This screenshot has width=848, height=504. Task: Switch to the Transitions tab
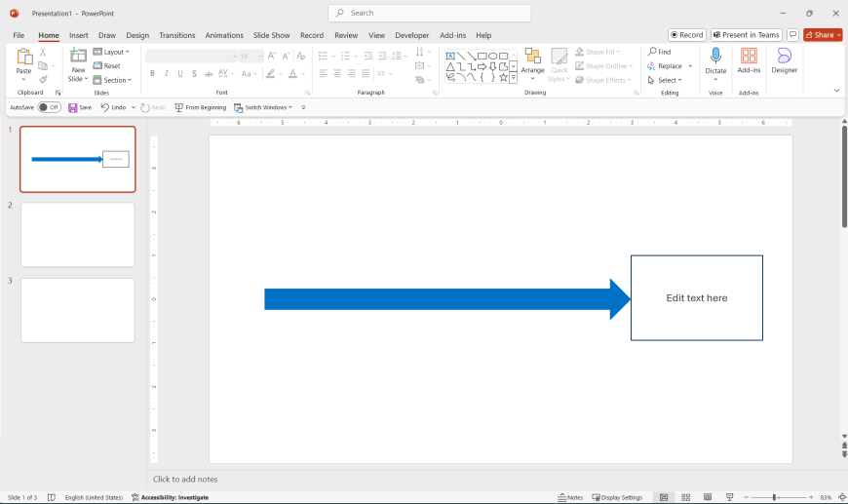tap(176, 35)
